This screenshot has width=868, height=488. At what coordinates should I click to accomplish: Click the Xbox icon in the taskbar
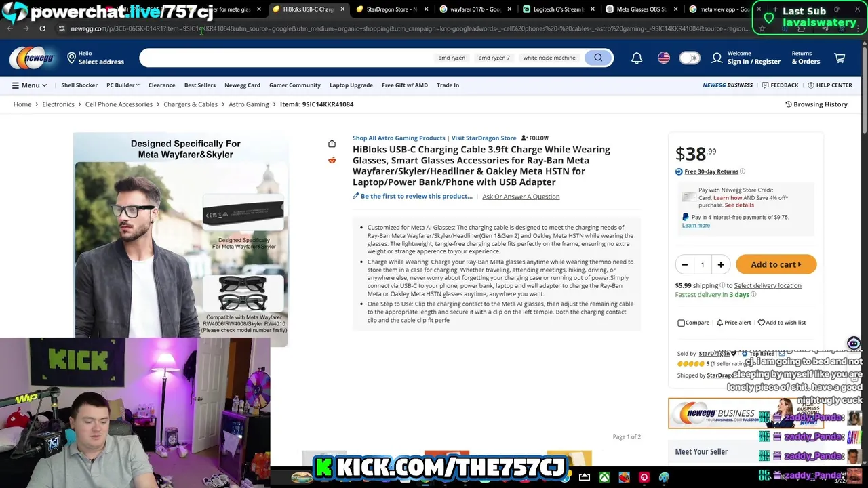pos(604,477)
